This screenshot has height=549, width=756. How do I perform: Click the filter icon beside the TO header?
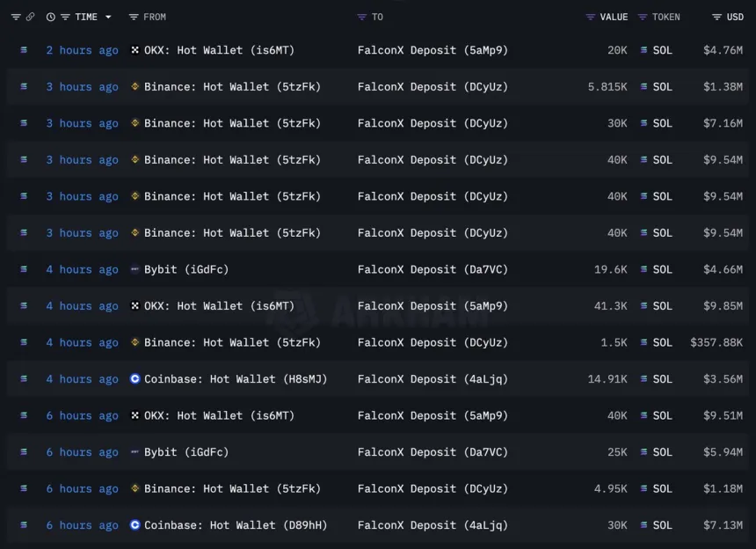coord(360,17)
